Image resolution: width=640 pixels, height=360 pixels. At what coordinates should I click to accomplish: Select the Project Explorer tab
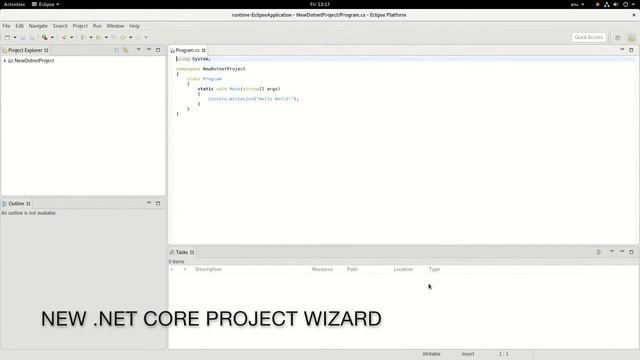[x=25, y=50]
